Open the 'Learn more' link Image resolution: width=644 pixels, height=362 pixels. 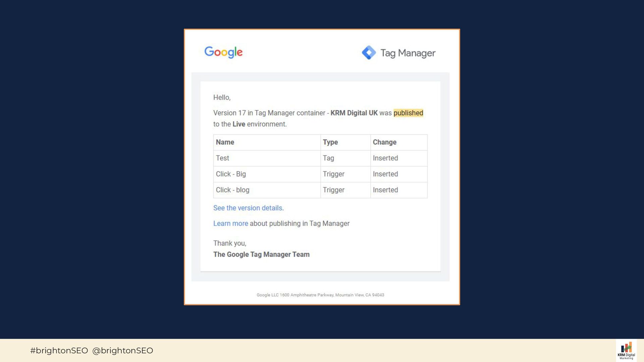tap(230, 224)
